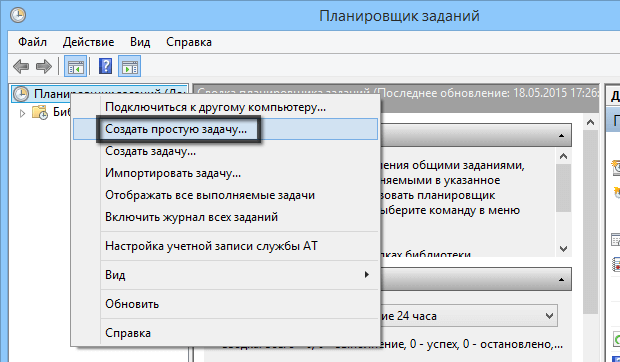Open the Действие menu in menu bar

tap(89, 42)
